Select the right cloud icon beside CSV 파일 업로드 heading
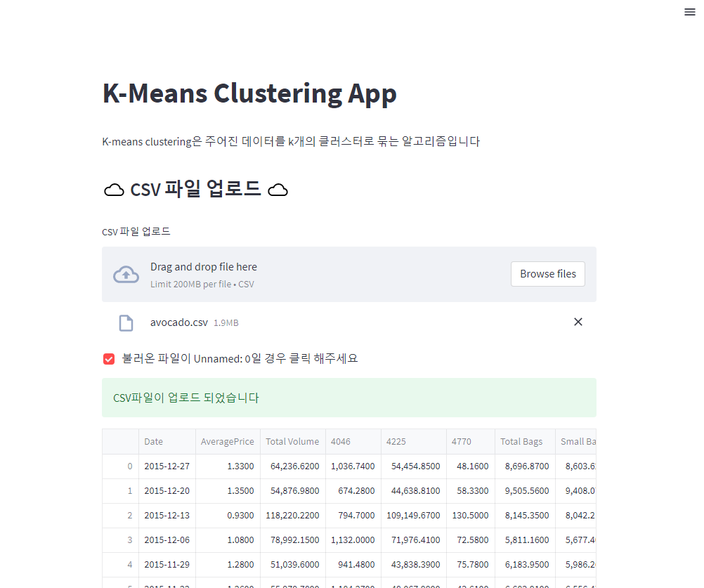This screenshot has width=704, height=588. point(278,189)
